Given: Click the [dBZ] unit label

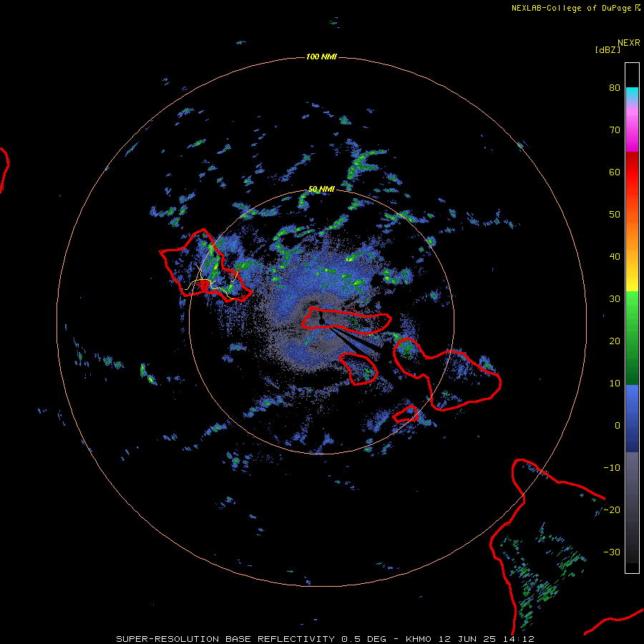Looking at the screenshot, I should coord(608,50).
